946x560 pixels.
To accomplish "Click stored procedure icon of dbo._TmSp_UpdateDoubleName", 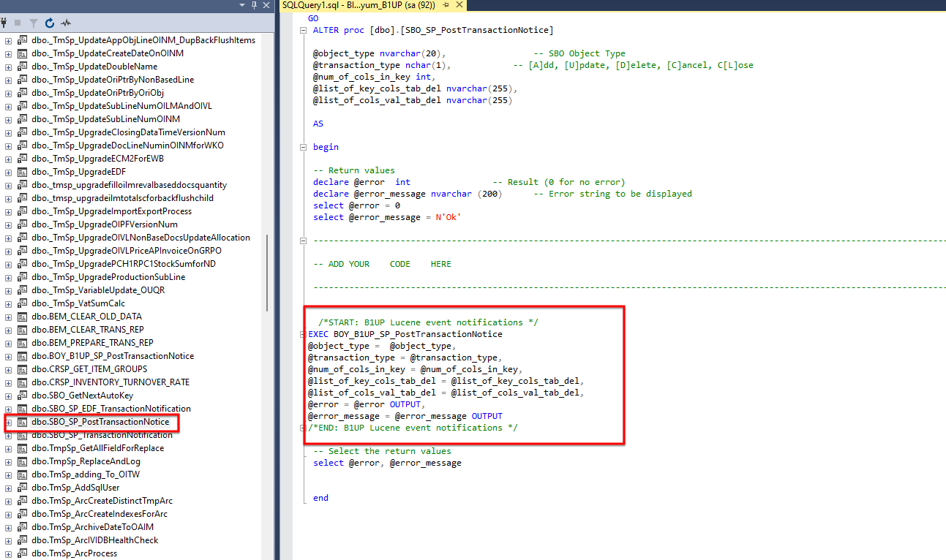I will pyautogui.click(x=23, y=67).
